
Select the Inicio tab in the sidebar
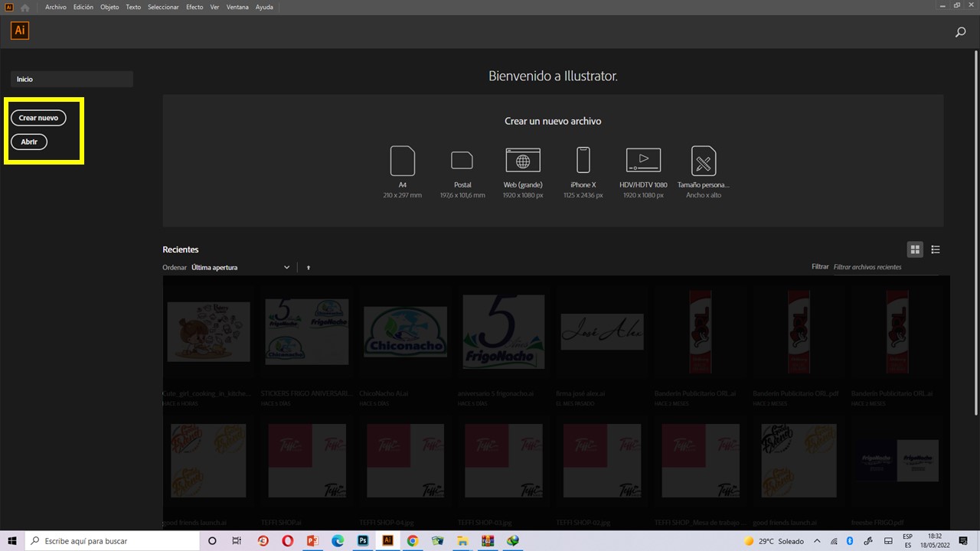click(72, 79)
